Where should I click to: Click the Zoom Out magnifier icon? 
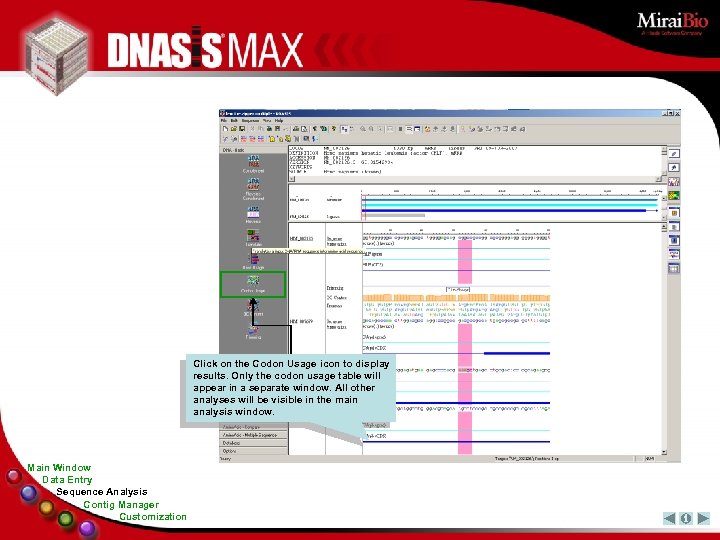[371, 129]
